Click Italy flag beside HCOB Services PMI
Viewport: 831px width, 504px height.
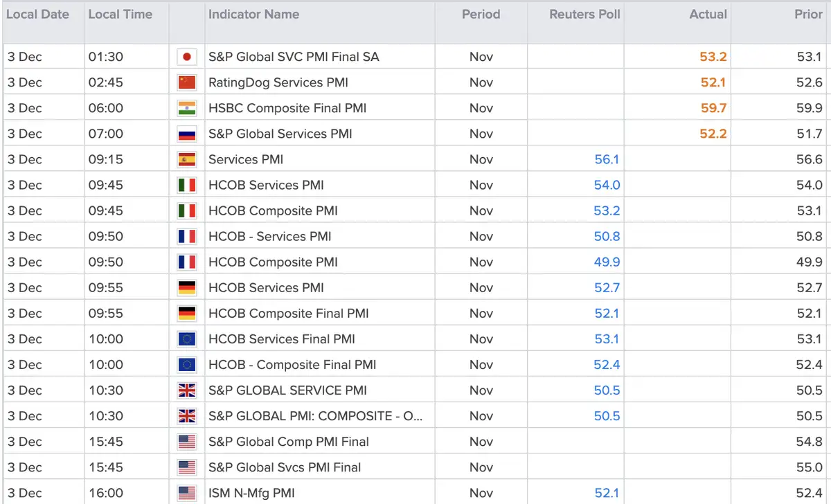coord(187,185)
